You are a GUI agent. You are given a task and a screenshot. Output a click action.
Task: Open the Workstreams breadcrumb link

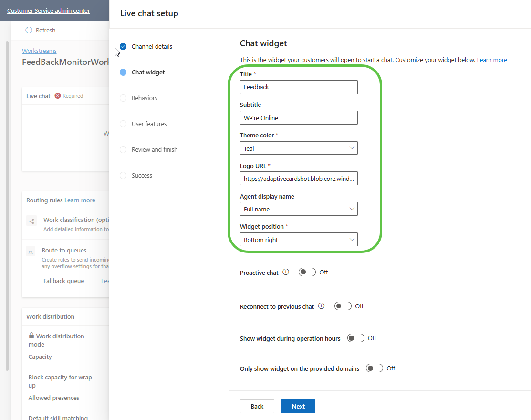pos(39,51)
